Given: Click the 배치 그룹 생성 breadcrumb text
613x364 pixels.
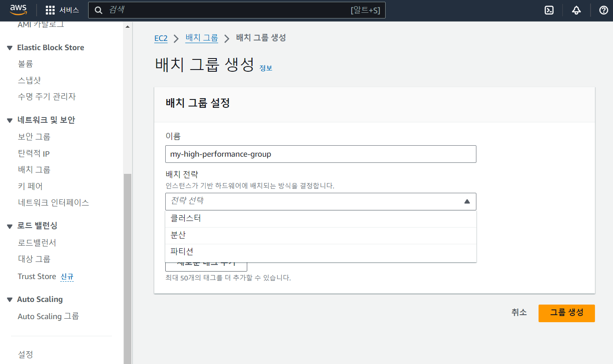Looking at the screenshot, I should (x=261, y=38).
